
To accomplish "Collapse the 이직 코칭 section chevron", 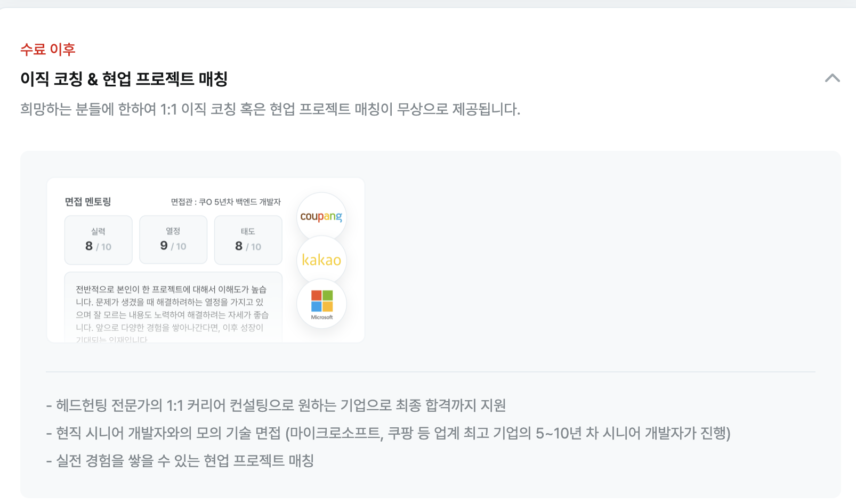I will point(832,78).
